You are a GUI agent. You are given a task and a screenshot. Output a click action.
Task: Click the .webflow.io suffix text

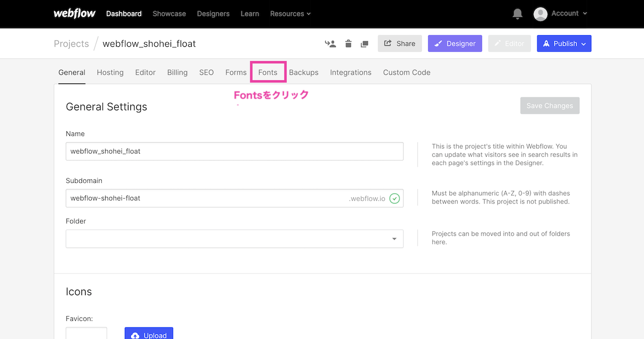tap(367, 198)
